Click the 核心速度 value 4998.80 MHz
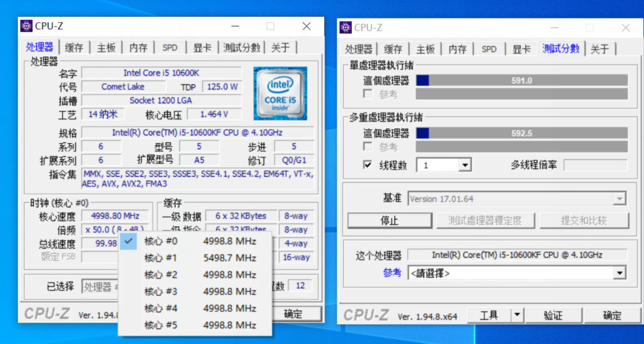644x344 pixels. point(116,216)
